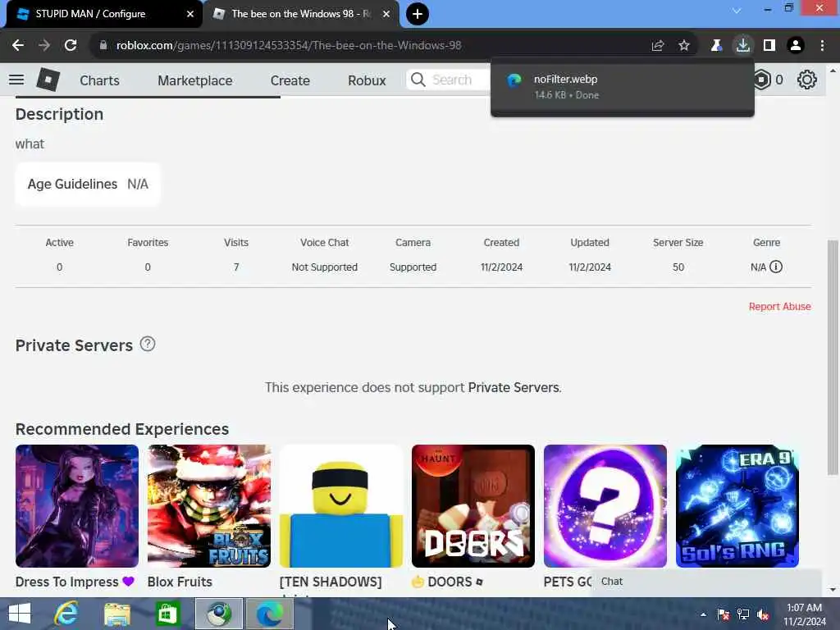Share this page via the share icon

tap(658, 46)
